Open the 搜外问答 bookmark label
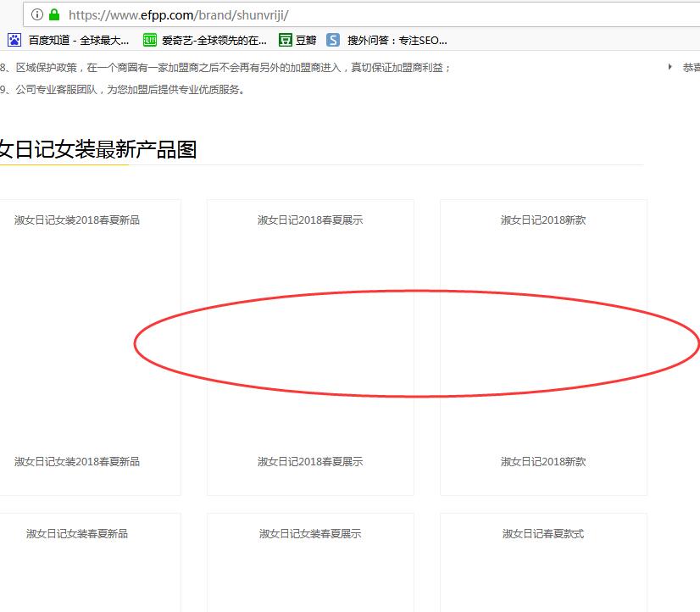Image resolution: width=700 pixels, height=612 pixels. pyautogui.click(x=397, y=40)
